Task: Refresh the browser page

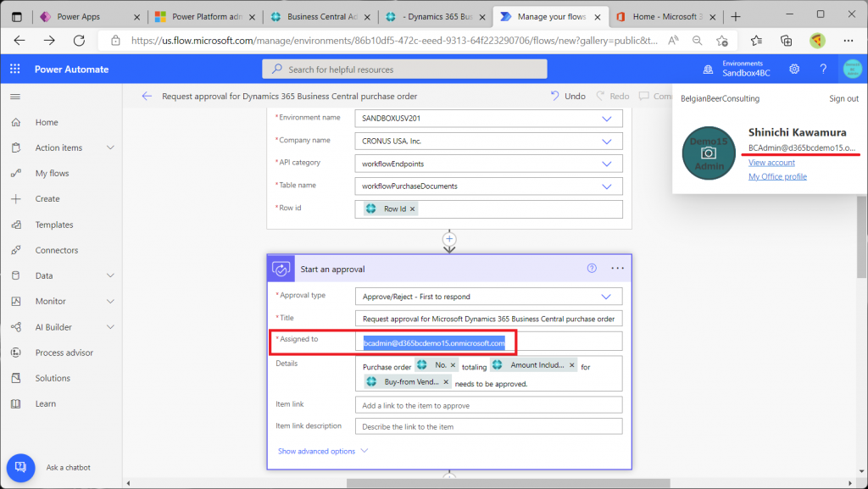Action: click(79, 41)
